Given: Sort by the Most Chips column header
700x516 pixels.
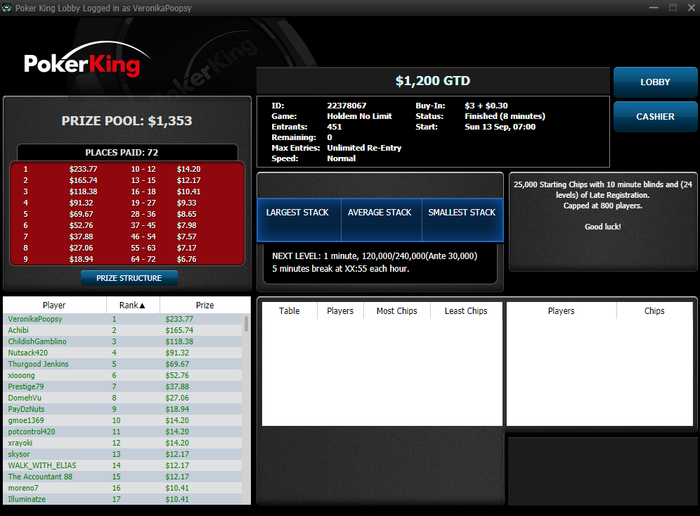Looking at the screenshot, I should tap(397, 311).
